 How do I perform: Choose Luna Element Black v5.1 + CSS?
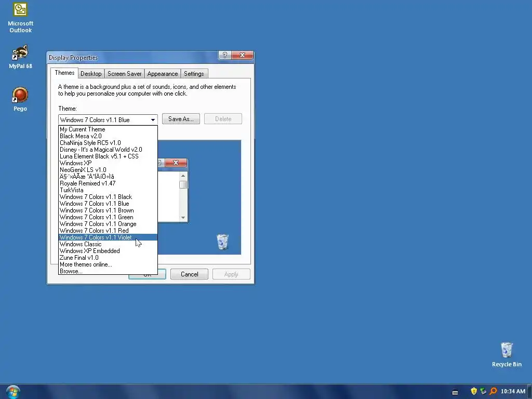[x=108, y=156]
